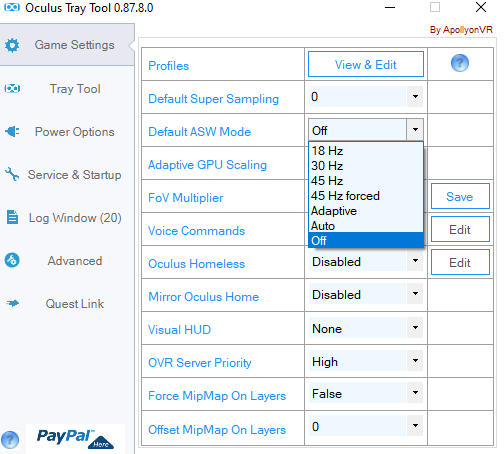
Task: Click the Tray Tool headset icon
Action: 12,89
